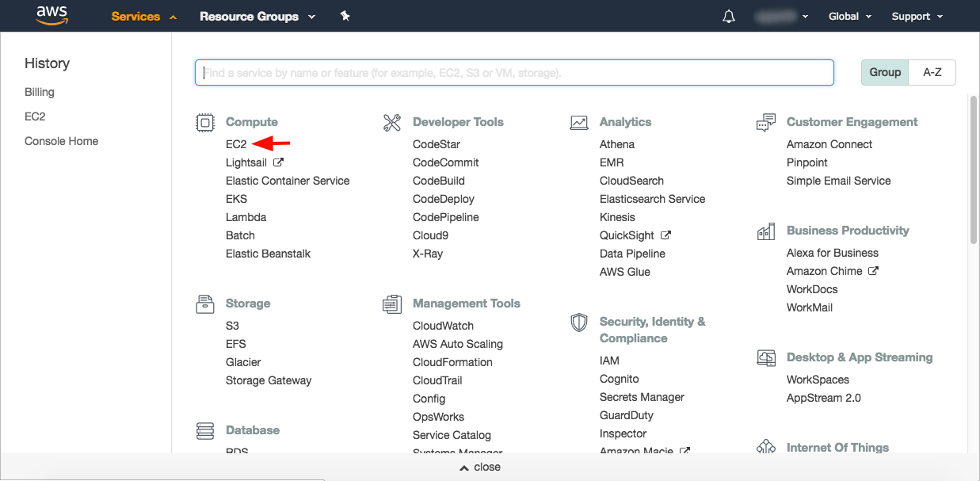The width and height of the screenshot is (980, 481).
Task: Open Elastic Beanstalk
Action: tap(268, 254)
